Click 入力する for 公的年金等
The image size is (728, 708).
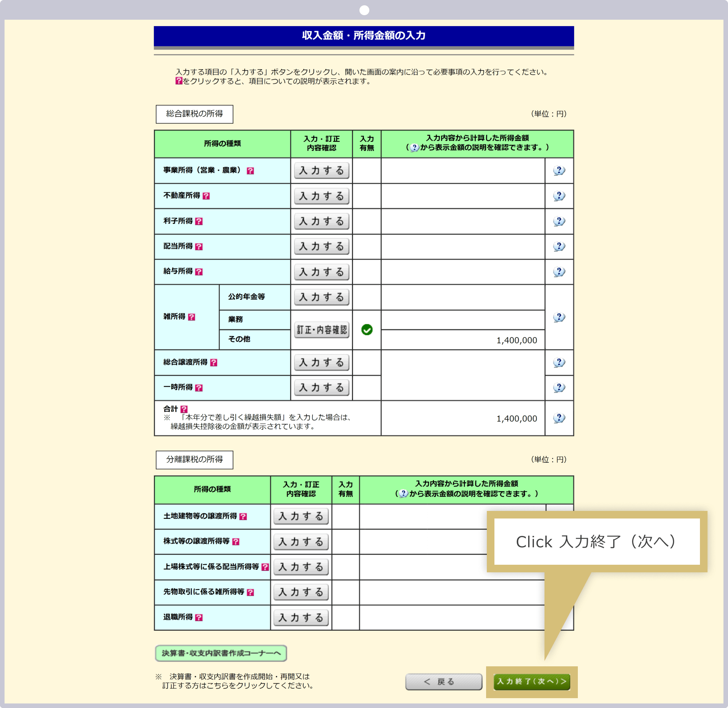pos(322,297)
